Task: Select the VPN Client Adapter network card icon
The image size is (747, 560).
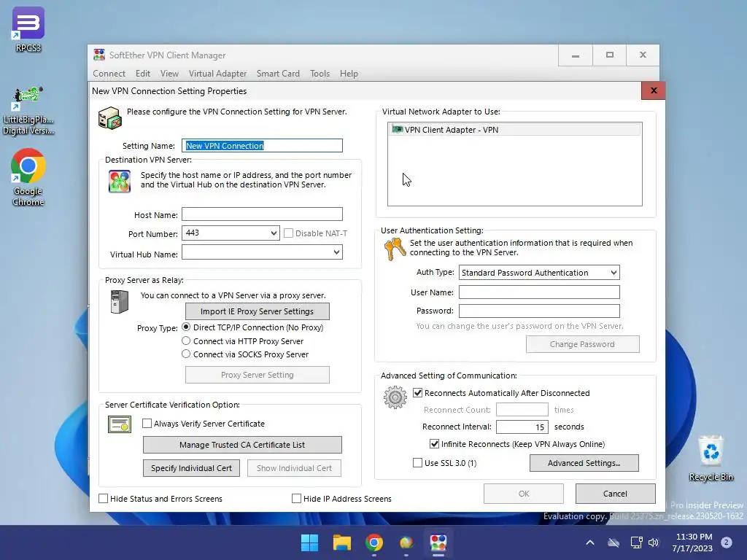Action: tap(397, 129)
